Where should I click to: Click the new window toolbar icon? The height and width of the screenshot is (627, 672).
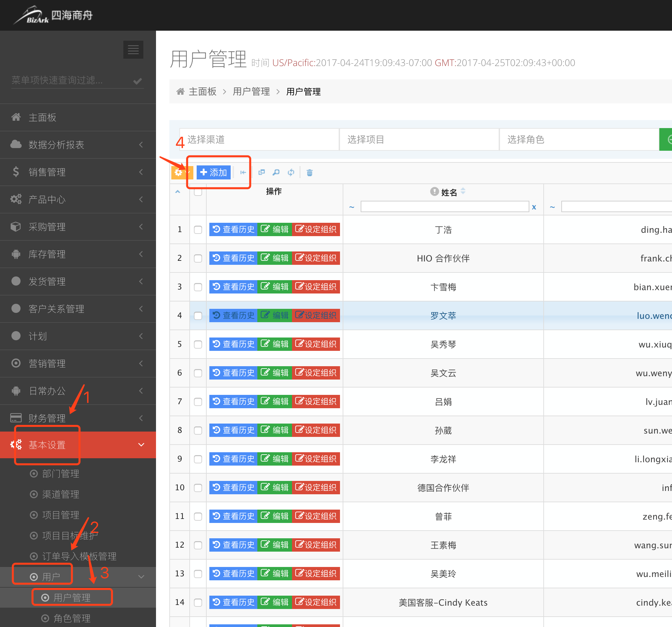pyautogui.click(x=261, y=172)
